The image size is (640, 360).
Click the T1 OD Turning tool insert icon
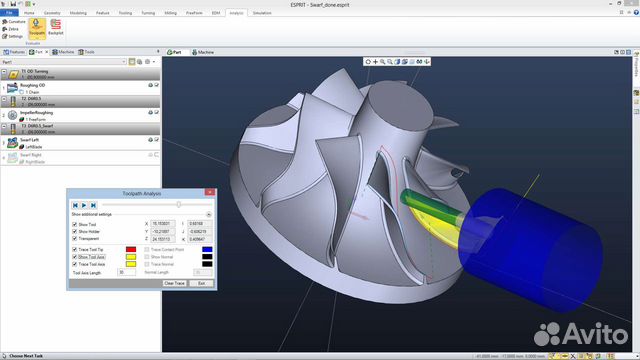click(13, 74)
